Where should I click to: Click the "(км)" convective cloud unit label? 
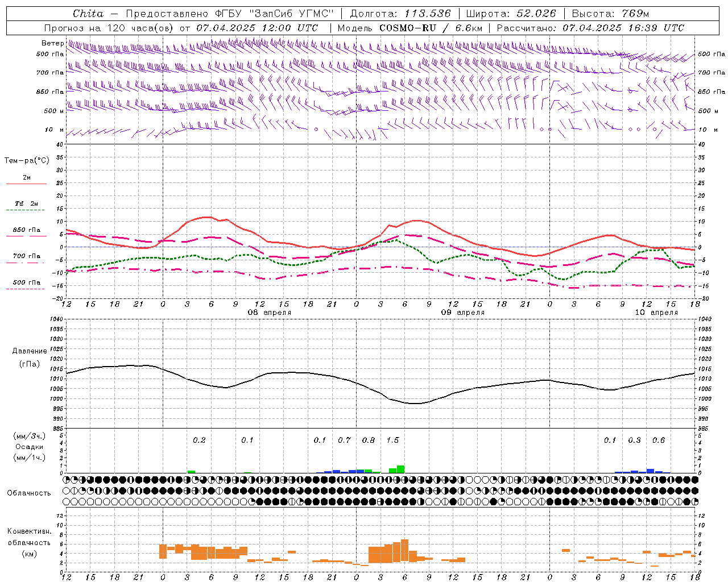(30, 554)
